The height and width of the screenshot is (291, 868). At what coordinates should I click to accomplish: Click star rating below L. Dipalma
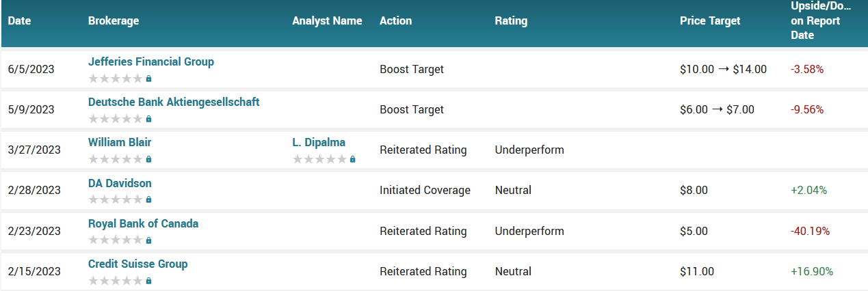pos(319,159)
